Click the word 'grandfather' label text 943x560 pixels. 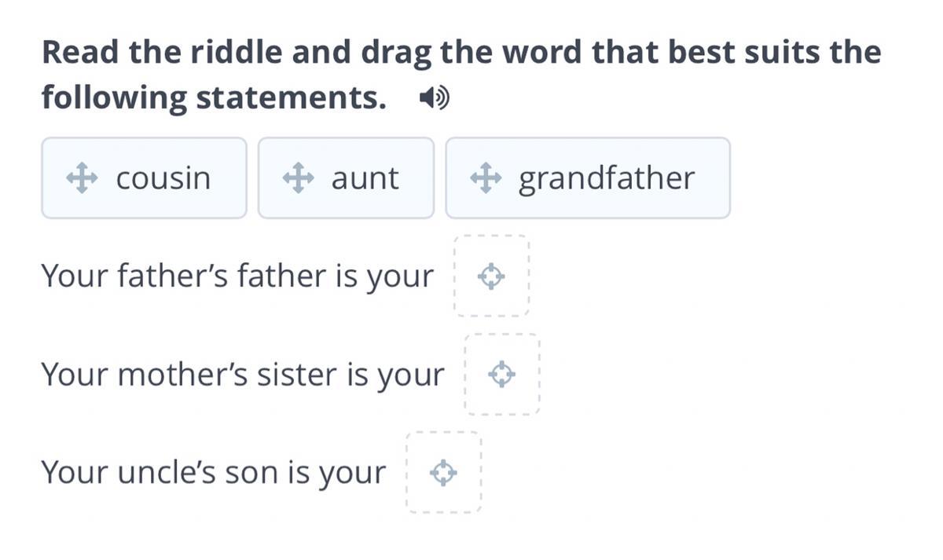point(606,178)
